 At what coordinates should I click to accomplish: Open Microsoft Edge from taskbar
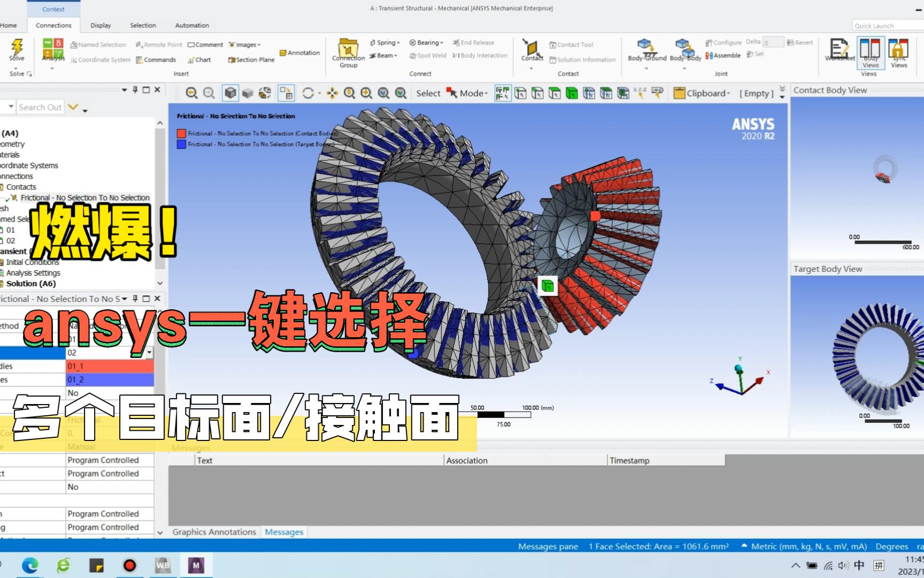coord(30,565)
